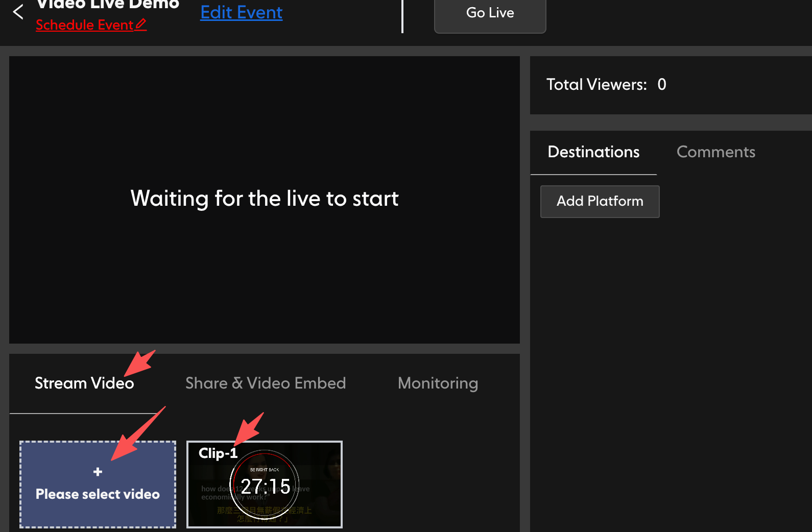Viewport: 812px width, 532px height.
Task: Click the Add Platform button
Action: pyautogui.click(x=600, y=201)
